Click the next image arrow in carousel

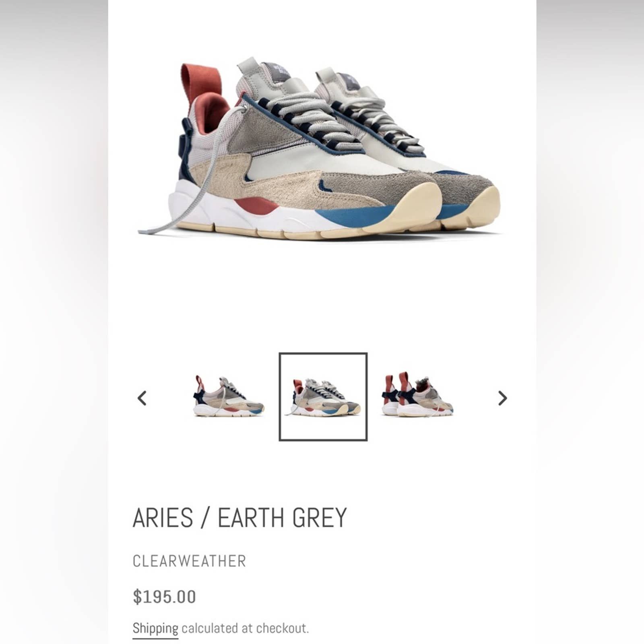pos(502,398)
